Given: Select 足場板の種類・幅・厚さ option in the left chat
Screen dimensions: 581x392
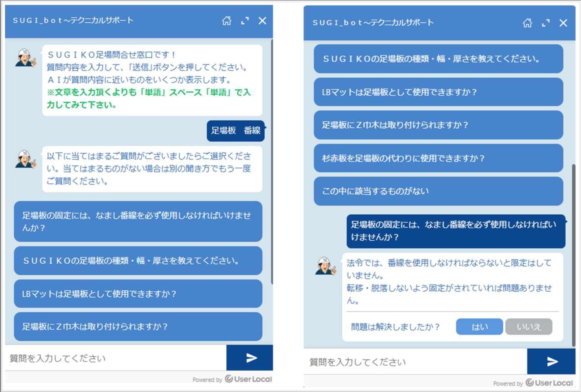Looking at the screenshot, I should (138, 261).
